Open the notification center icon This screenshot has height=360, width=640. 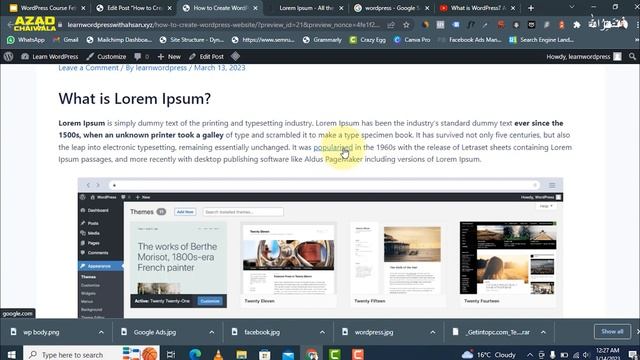(633, 355)
